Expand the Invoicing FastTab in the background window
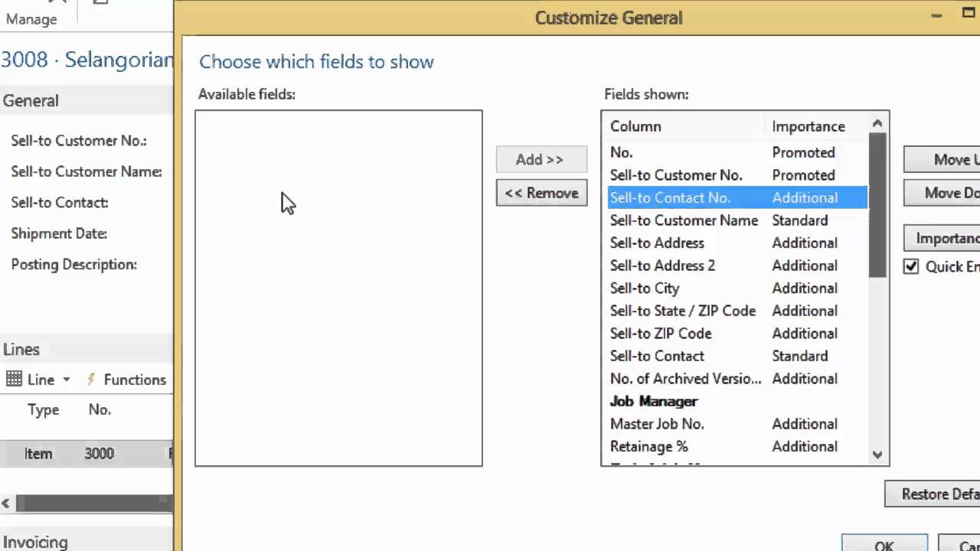The width and height of the screenshot is (980, 551). click(35, 542)
